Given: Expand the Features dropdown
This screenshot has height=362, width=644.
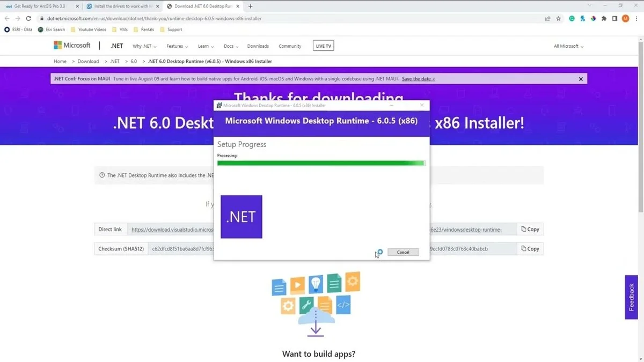Looking at the screenshot, I should coord(177,46).
